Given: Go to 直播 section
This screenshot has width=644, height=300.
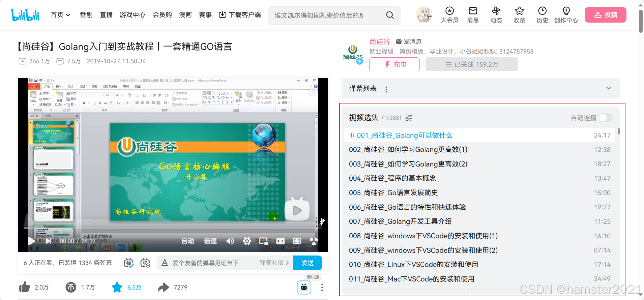Looking at the screenshot, I should 106,15.
